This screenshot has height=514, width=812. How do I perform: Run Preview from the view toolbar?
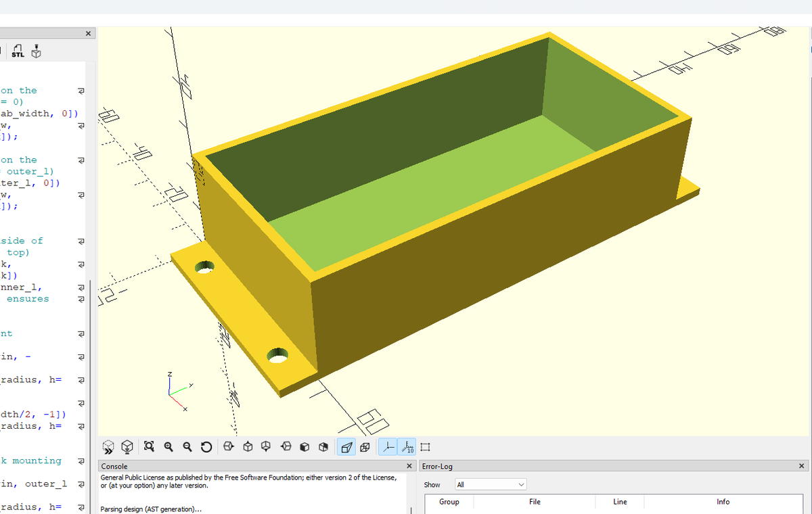(108, 447)
